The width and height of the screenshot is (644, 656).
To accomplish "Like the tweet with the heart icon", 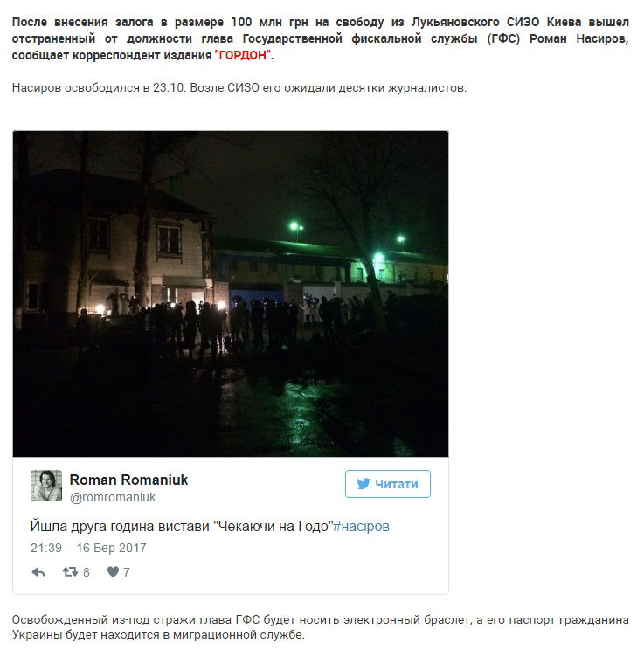I will 113,571.
